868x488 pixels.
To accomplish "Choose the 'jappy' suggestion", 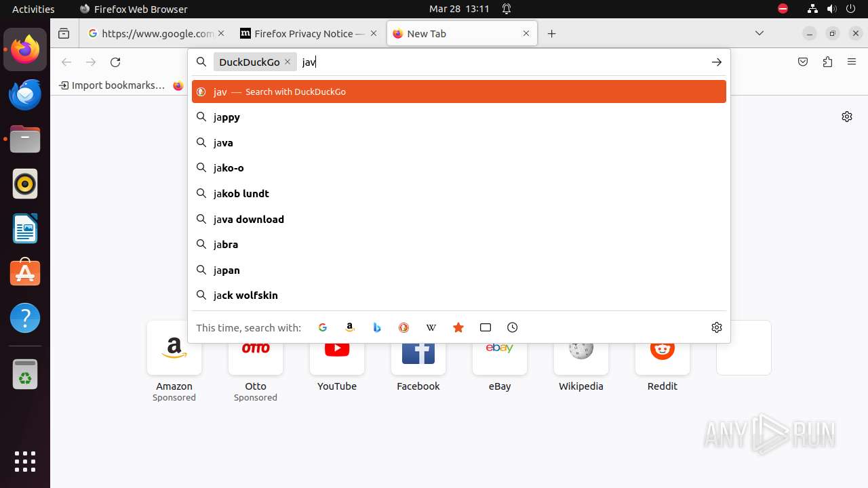I will [459, 117].
